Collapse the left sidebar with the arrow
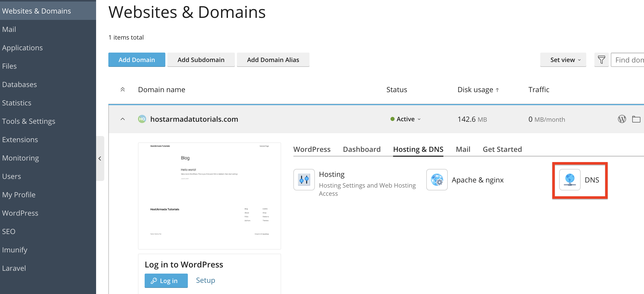This screenshot has height=294, width=644. pos(100,158)
